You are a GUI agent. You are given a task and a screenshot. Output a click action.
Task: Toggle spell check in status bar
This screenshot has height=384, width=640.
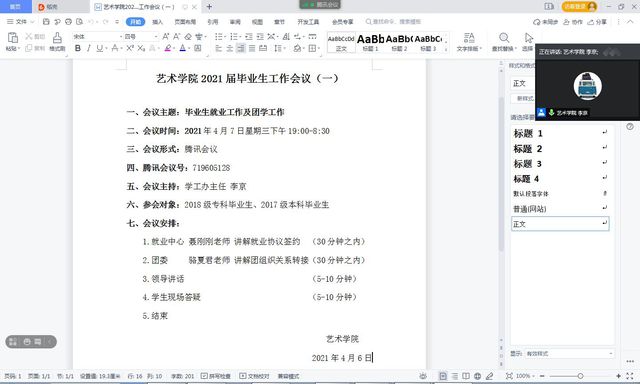pyautogui.click(x=216, y=376)
